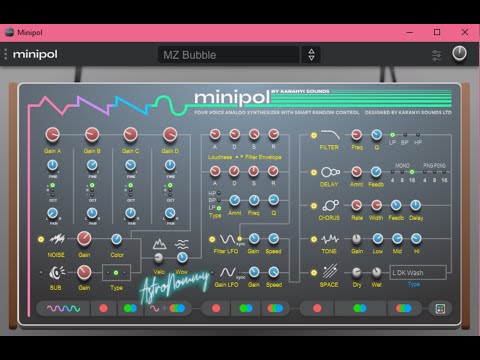The width and height of the screenshot is (480, 360).
Task: Click the Tone Mid knob
Action: [x=397, y=239]
